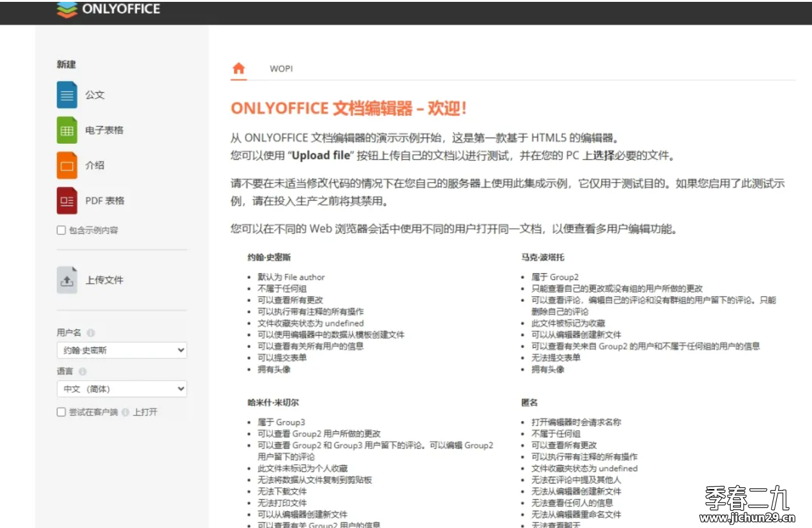Open the 语言 dropdown showing 中文 (简体)

point(122,389)
